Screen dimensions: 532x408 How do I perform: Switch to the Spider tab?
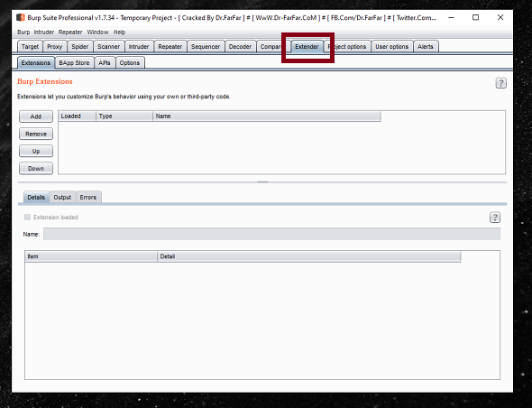coord(79,47)
